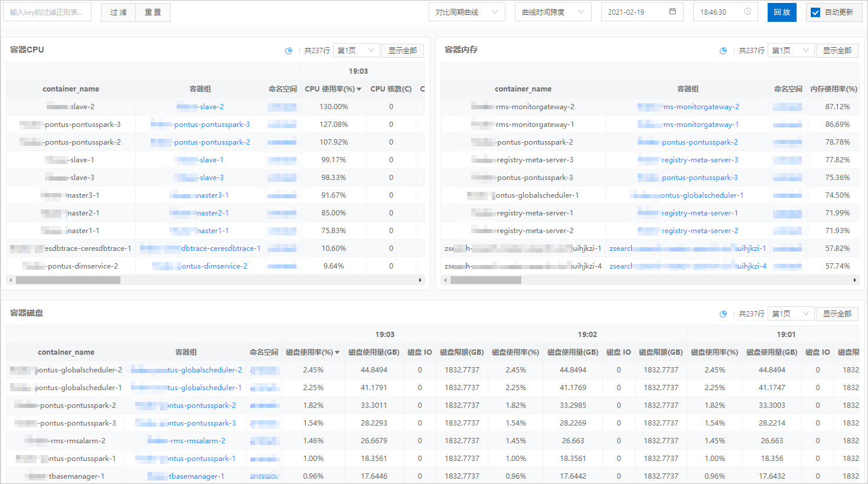Open pontus-pontusspark-1 link in disk table
The width and height of the screenshot is (868, 484).
tap(185, 459)
